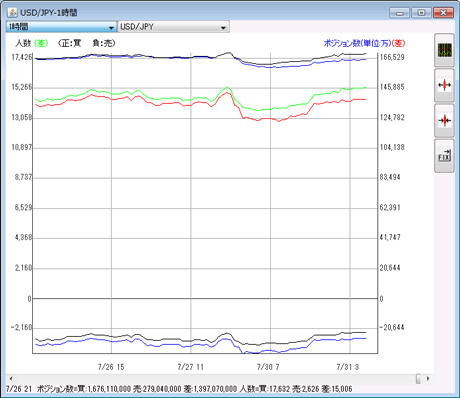Click the arrow of the USD/JPY combo box
The height and width of the screenshot is (398, 460).
(223, 27)
